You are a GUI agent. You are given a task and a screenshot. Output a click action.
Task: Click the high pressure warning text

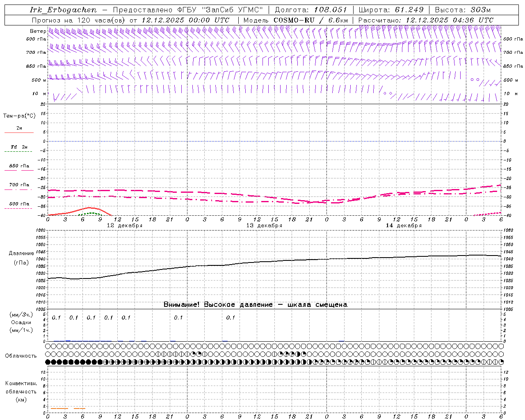click(255, 304)
